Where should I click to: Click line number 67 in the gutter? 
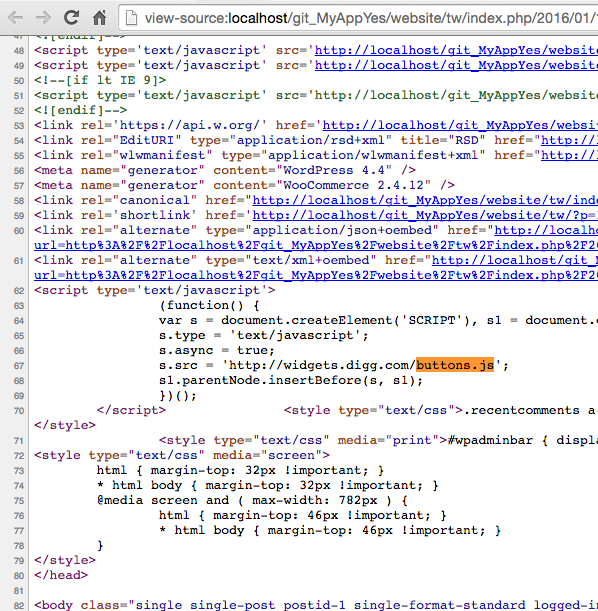[19, 366]
